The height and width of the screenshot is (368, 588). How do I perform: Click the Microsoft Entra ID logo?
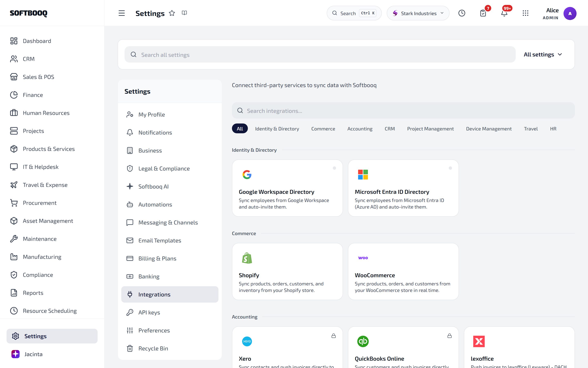[363, 175]
